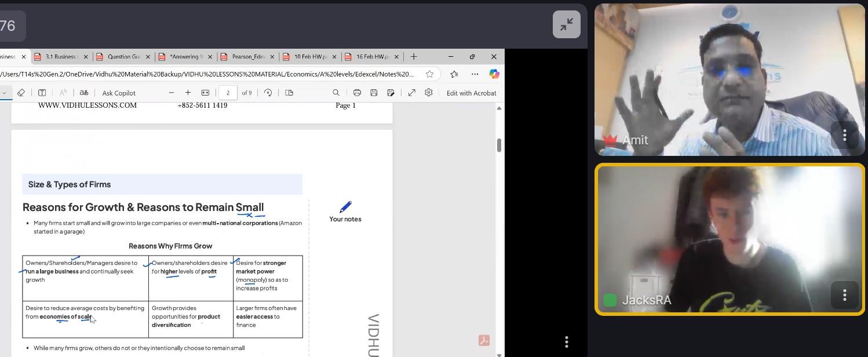The image size is (868, 357).
Task: Open options menu for Amit's video
Action: pos(844,135)
